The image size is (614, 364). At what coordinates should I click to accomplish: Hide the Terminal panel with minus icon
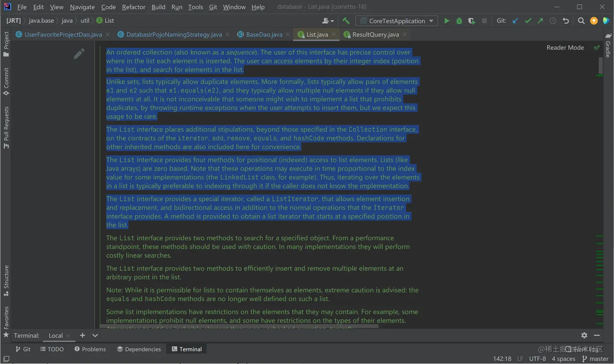coord(597,335)
